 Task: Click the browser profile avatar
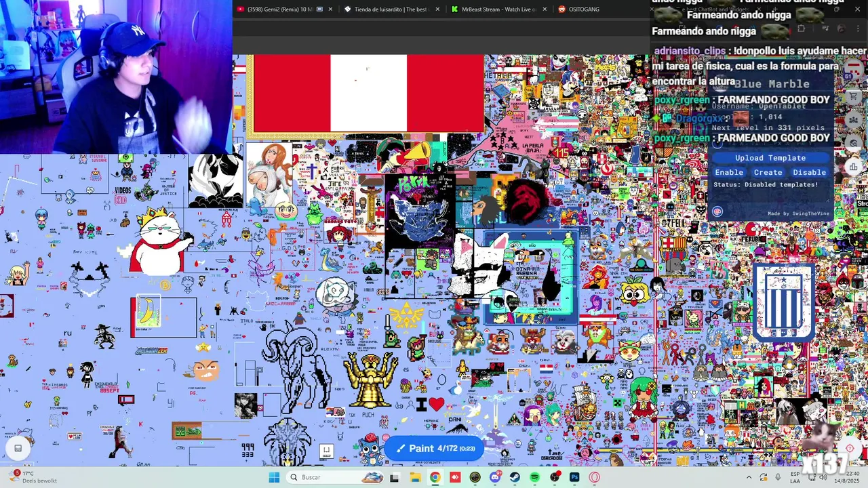tap(841, 28)
